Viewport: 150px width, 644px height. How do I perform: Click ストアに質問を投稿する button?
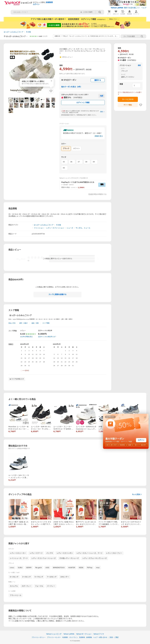[x=57, y=294]
